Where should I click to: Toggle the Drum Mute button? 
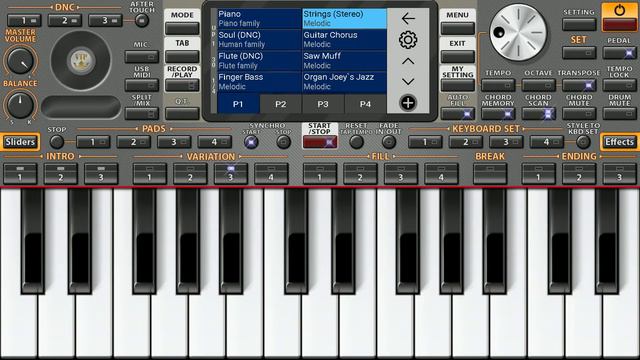619,113
